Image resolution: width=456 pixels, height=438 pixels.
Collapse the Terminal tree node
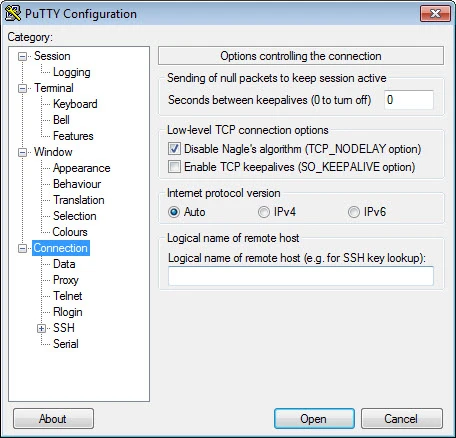22,88
